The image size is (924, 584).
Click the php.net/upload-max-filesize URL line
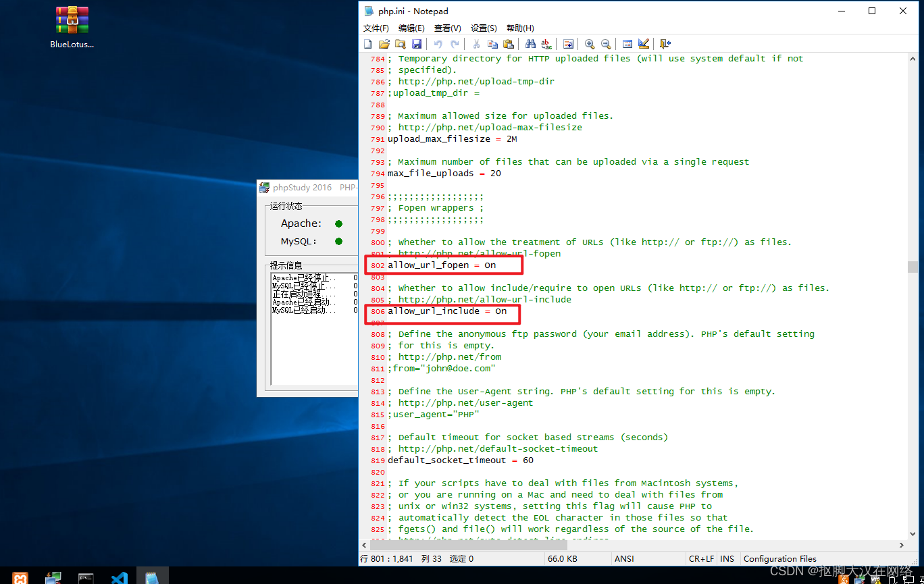tap(485, 128)
